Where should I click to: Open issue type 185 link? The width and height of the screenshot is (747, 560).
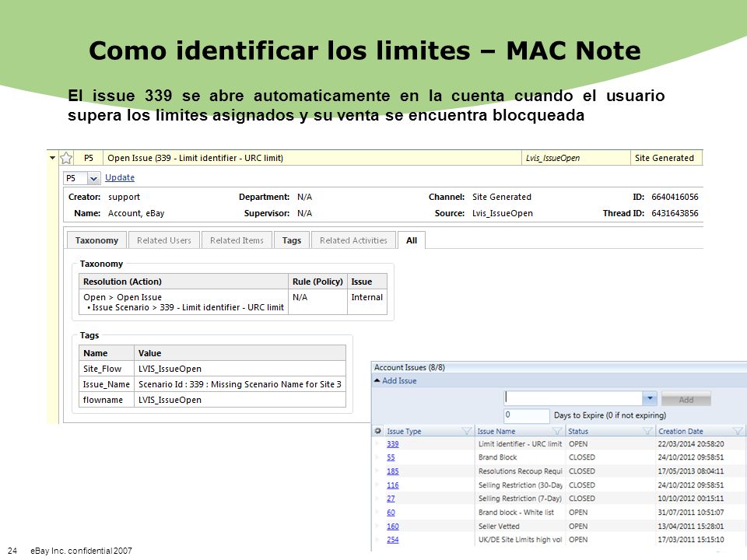392,471
